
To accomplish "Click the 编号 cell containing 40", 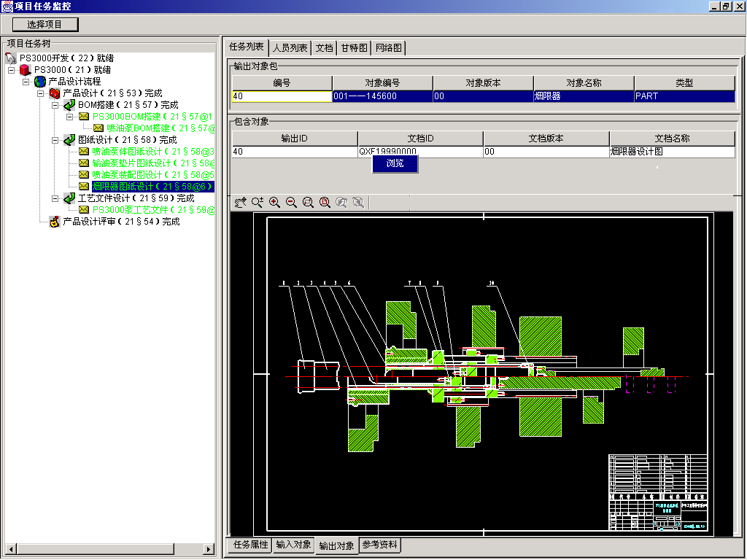I will [282, 96].
